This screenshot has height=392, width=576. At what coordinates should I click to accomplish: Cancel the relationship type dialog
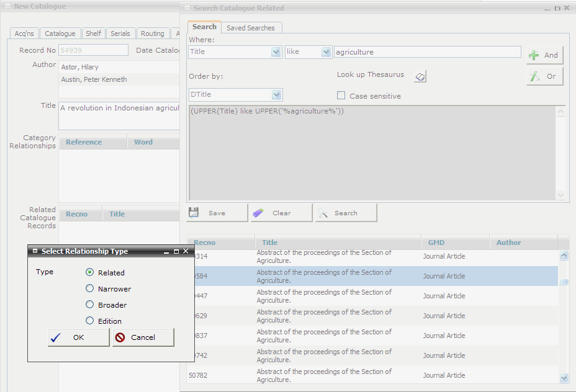[143, 337]
